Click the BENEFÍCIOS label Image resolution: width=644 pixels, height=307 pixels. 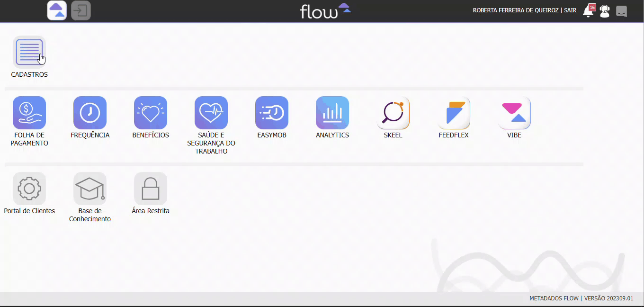pos(151,135)
